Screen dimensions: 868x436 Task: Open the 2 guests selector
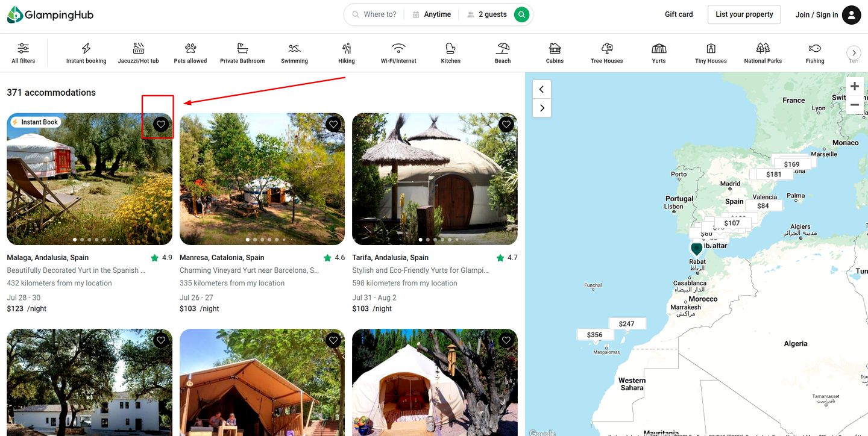point(487,14)
